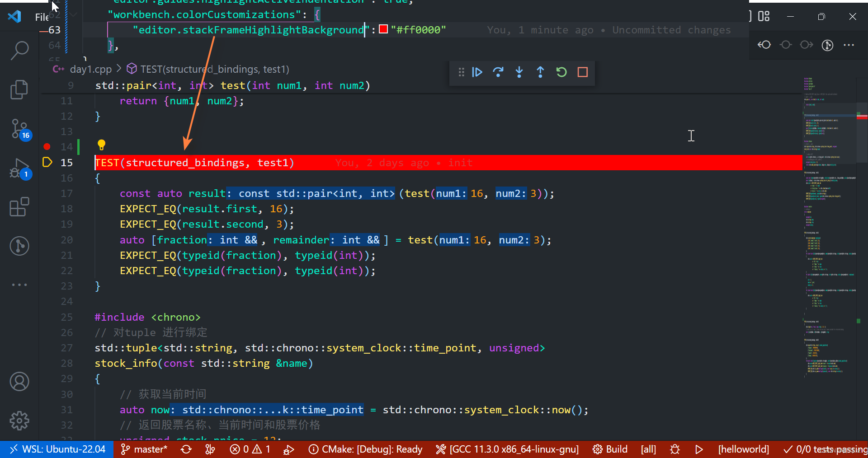Click the lightbulb code action icon
Image resolution: width=868 pixels, height=458 pixels.
coord(101,145)
